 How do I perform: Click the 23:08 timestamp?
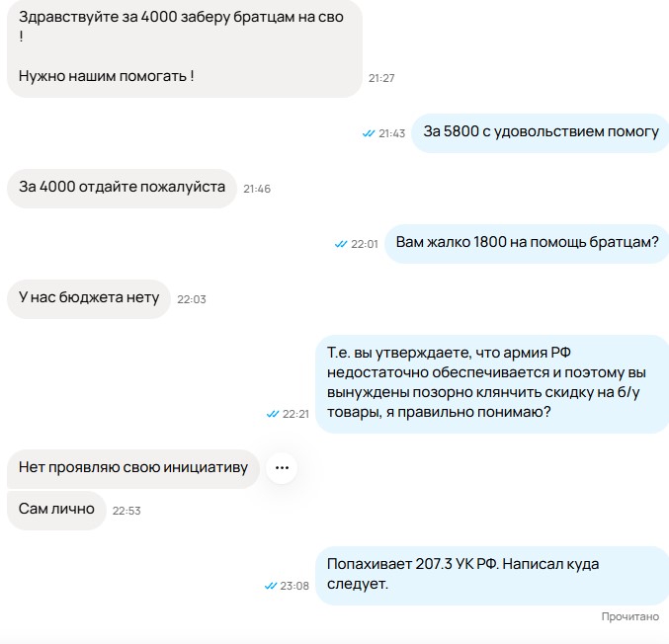pyautogui.click(x=294, y=586)
